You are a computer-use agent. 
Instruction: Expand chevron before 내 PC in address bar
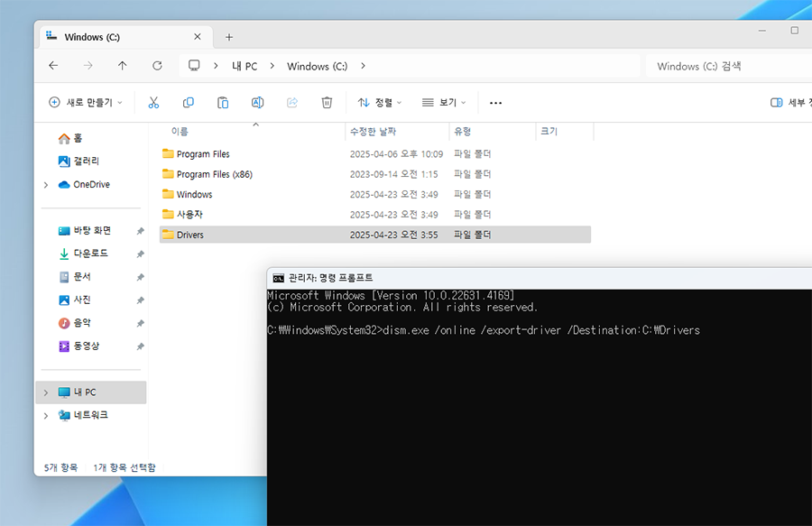(216, 66)
